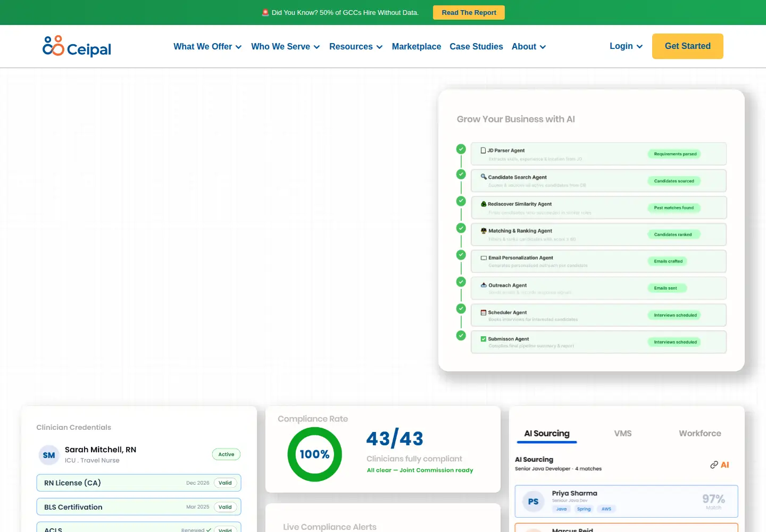
Task: Click the Spring skill tag
Action: [x=584, y=509]
